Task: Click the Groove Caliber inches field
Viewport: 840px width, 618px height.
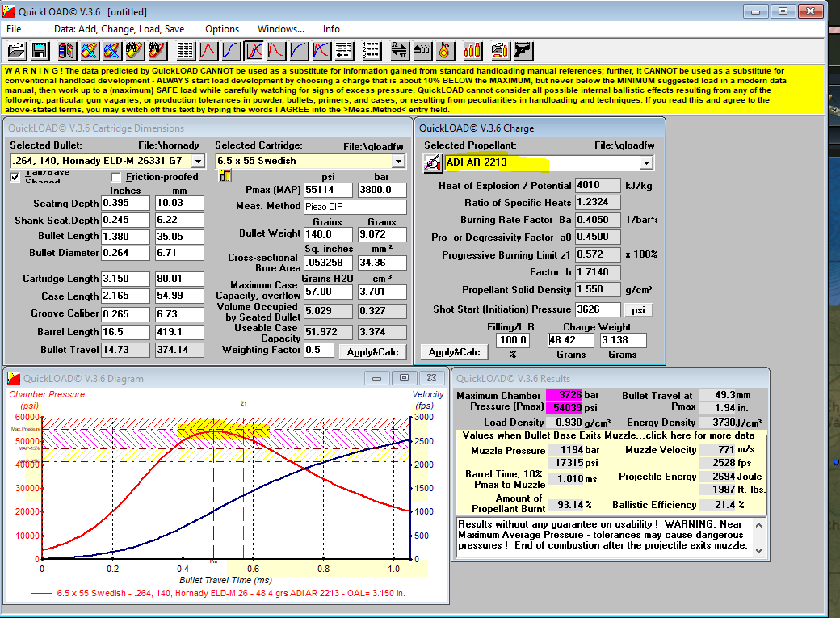Action: pos(125,314)
